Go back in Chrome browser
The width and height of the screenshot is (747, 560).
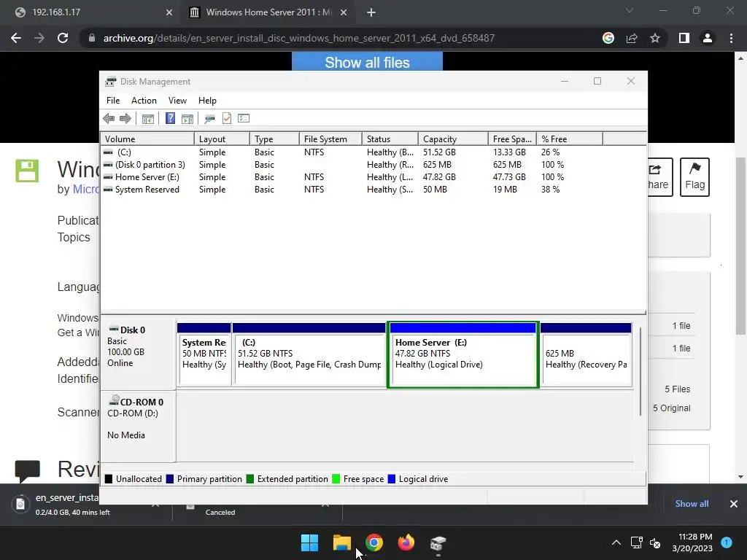coord(16,38)
